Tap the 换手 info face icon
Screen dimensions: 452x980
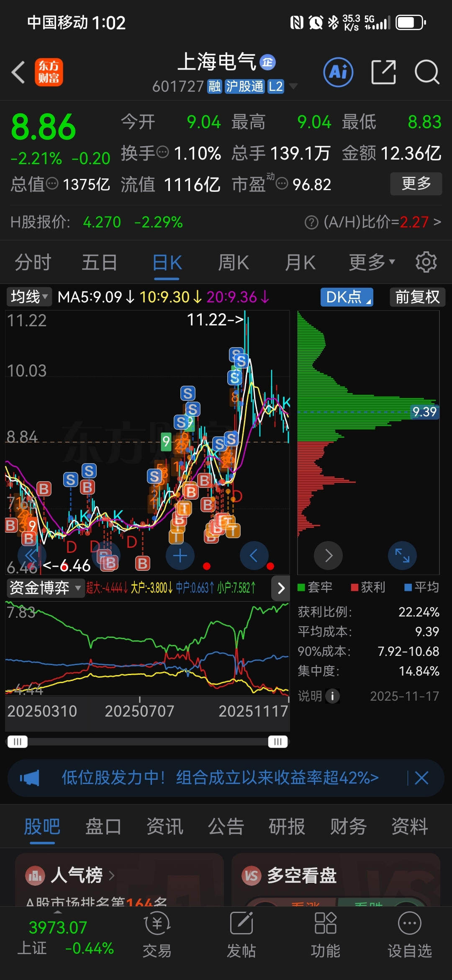click(x=162, y=152)
